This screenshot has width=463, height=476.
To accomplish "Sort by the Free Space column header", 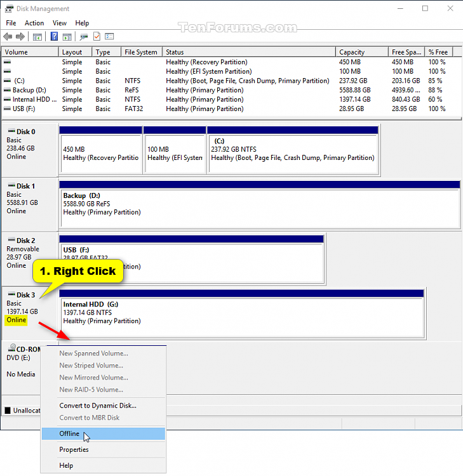I will click(406, 52).
